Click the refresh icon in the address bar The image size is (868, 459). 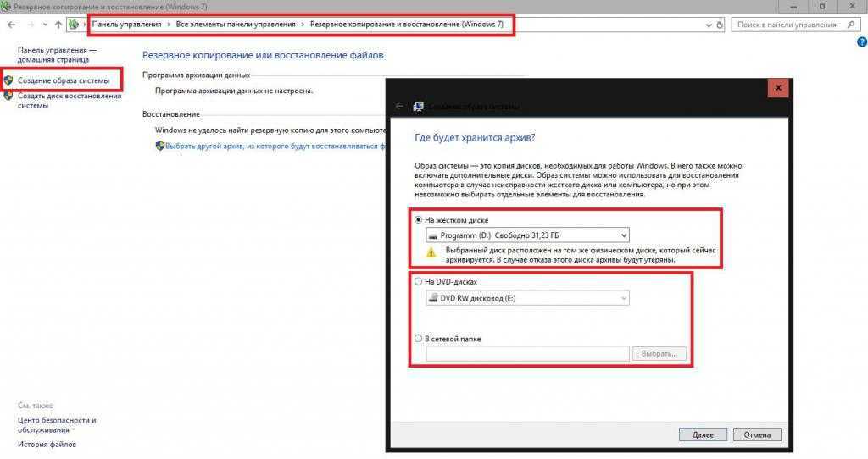tap(720, 25)
